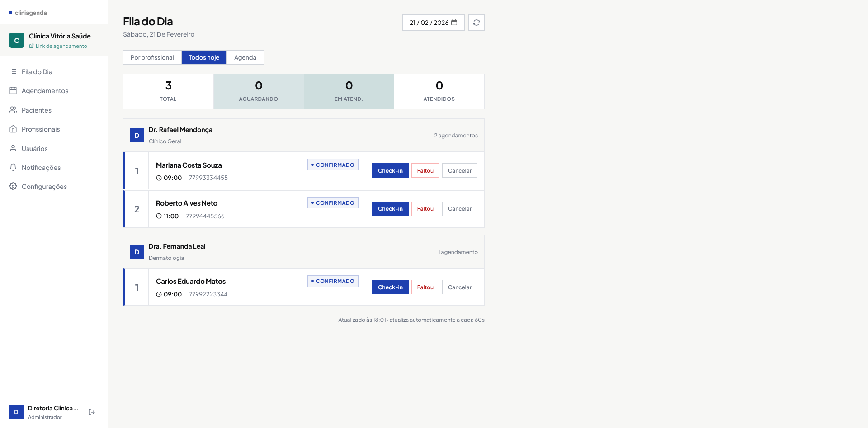This screenshot has width=868, height=428.
Task: Click the date input showing 21/02/2026
Action: click(429, 23)
